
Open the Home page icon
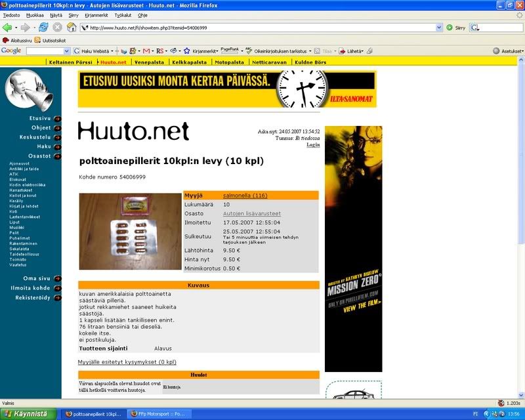(72, 28)
